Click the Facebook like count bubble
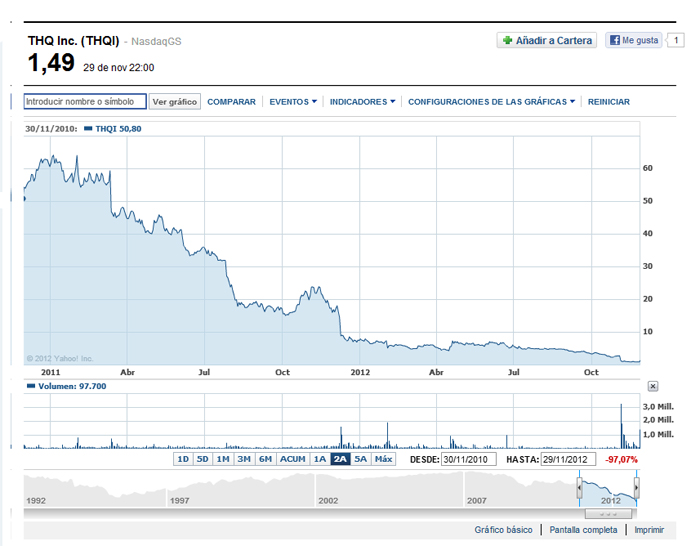Image resolution: width=700 pixels, height=546 pixels. coord(676,41)
